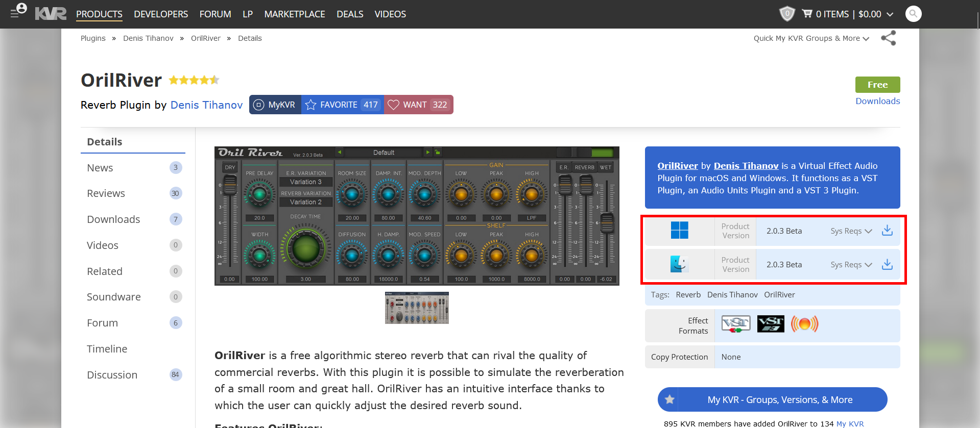Click the green Free button
Viewport: 980px width, 428px height.
(x=877, y=85)
